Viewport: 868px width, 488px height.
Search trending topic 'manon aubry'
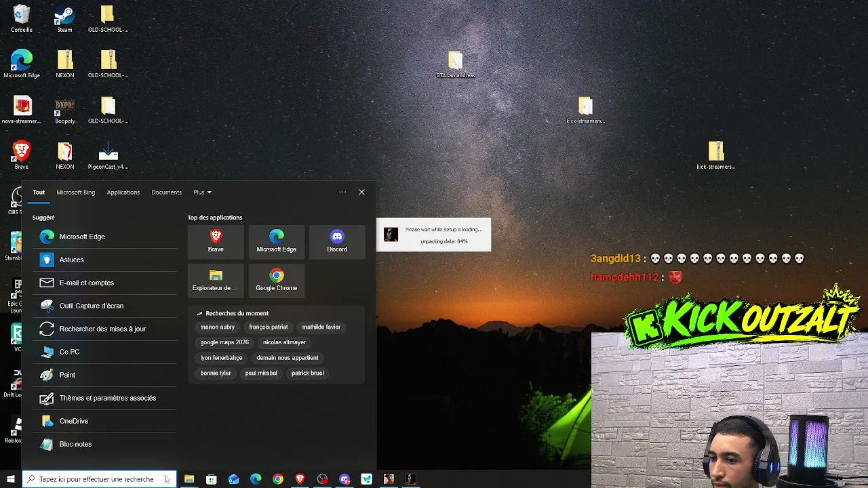[218, 327]
